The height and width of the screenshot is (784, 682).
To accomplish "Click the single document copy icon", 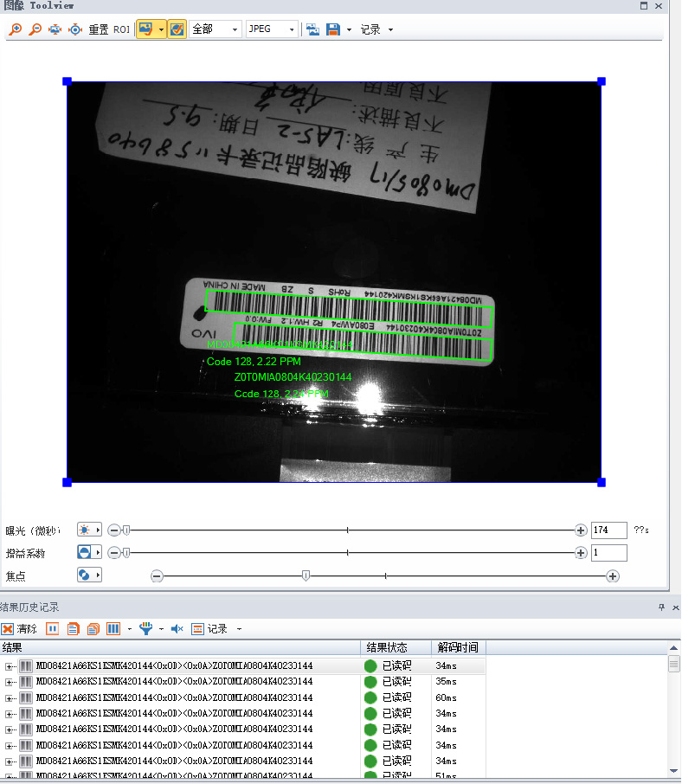I will (73, 628).
